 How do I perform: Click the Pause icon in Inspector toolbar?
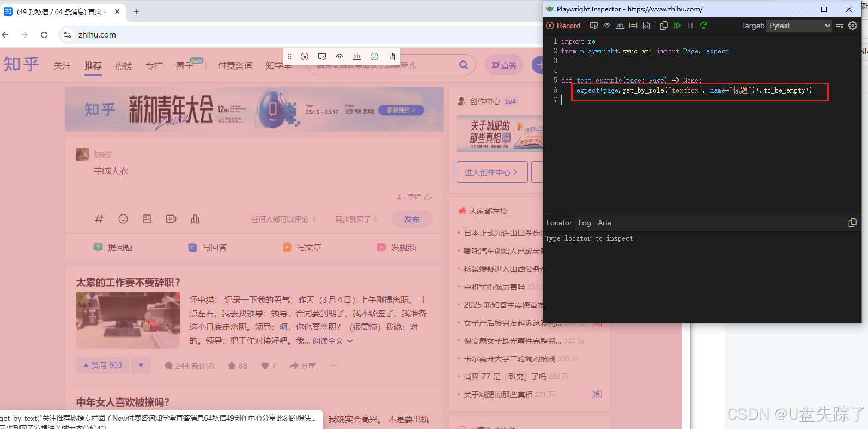pos(690,26)
